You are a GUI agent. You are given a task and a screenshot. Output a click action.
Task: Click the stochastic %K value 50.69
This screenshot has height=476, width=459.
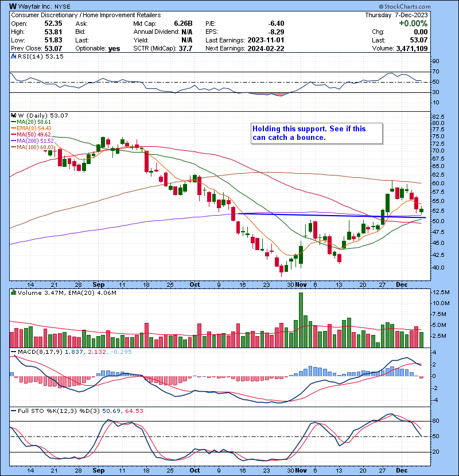[111, 411]
